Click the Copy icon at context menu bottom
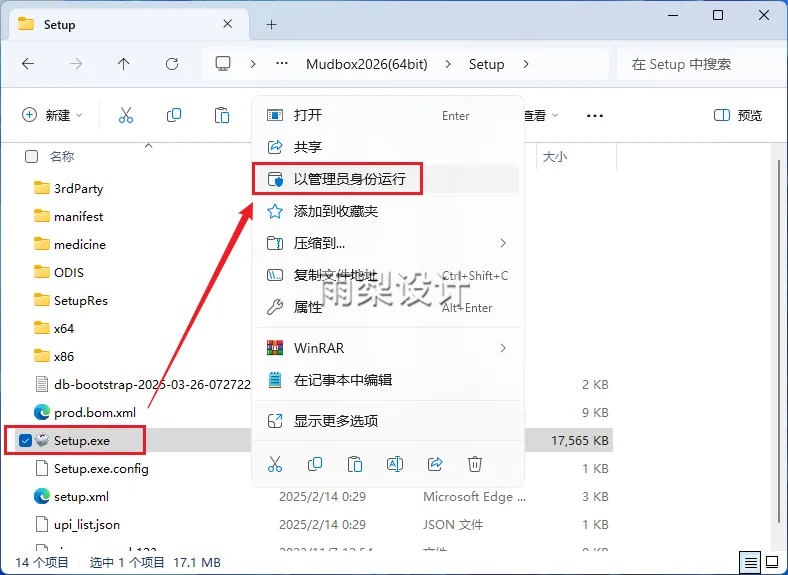This screenshot has height=575, width=788. (x=315, y=464)
